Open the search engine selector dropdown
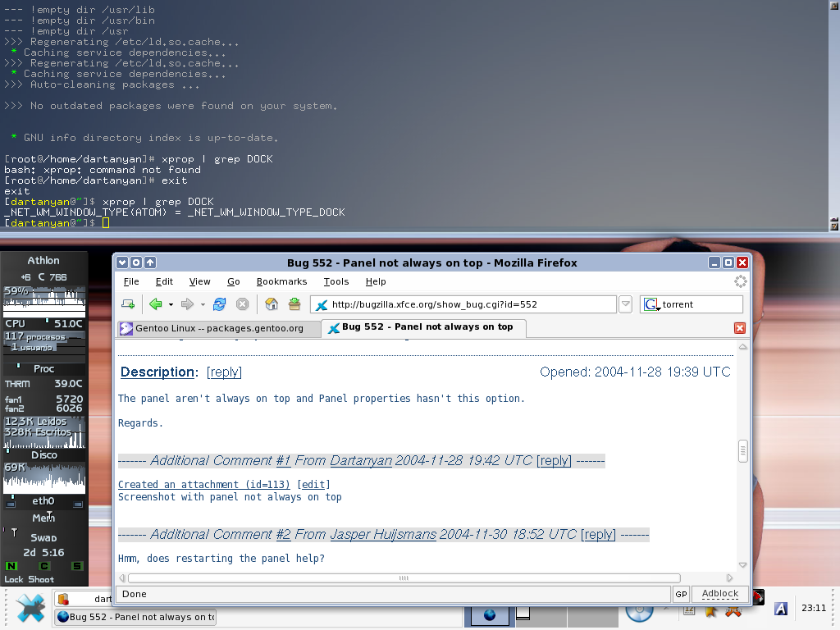This screenshot has height=630, width=840. 652,304
